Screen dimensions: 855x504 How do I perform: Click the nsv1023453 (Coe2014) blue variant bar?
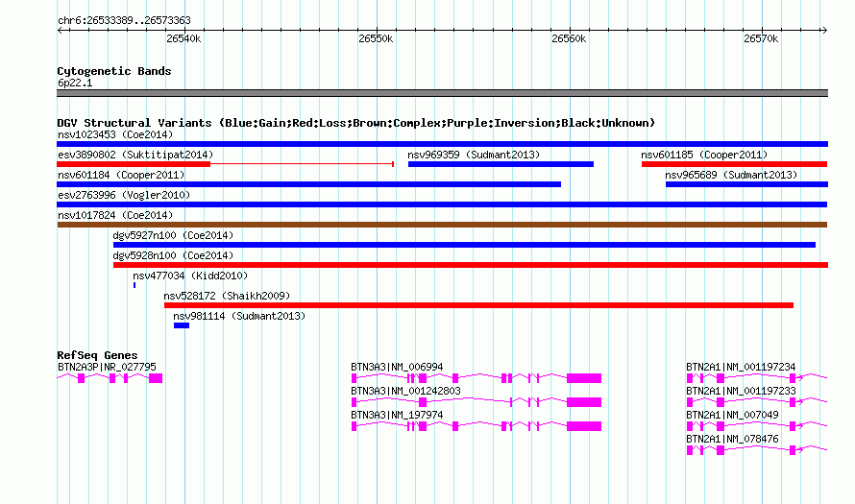point(442,144)
